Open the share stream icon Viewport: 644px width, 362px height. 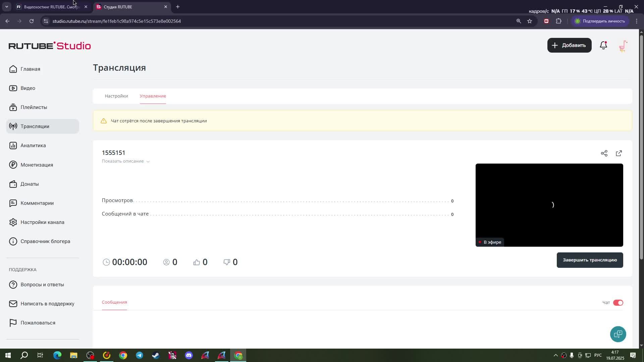click(x=604, y=154)
